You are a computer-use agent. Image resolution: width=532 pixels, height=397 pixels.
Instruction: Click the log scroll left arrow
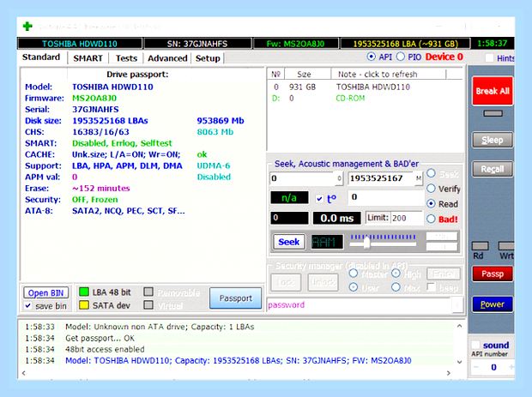tap(23, 373)
